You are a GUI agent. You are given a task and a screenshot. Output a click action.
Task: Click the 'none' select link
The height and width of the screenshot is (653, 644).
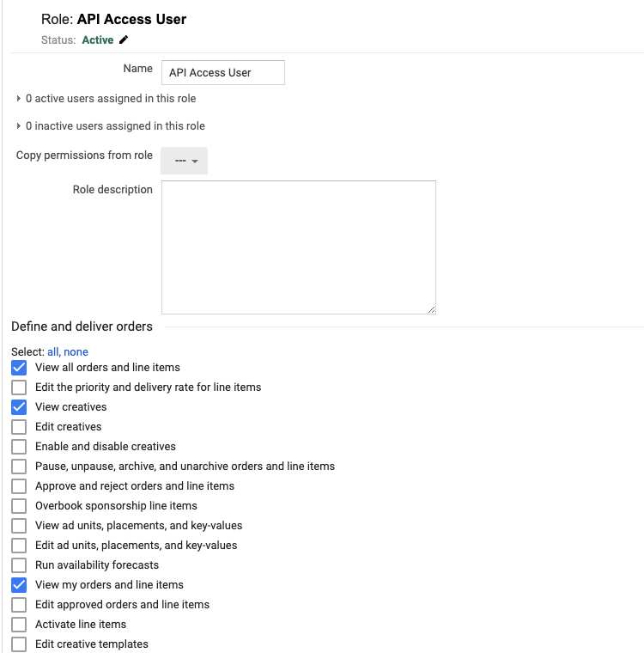(x=76, y=352)
